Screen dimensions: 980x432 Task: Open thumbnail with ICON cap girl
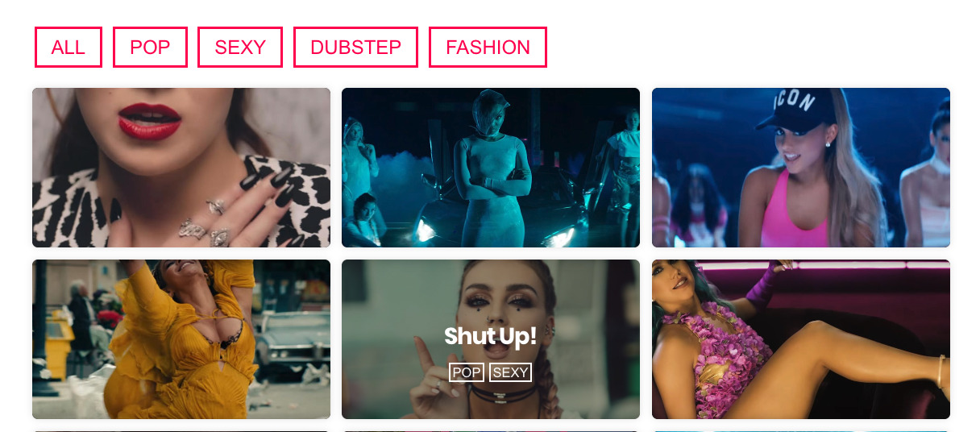[x=801, y=168]
